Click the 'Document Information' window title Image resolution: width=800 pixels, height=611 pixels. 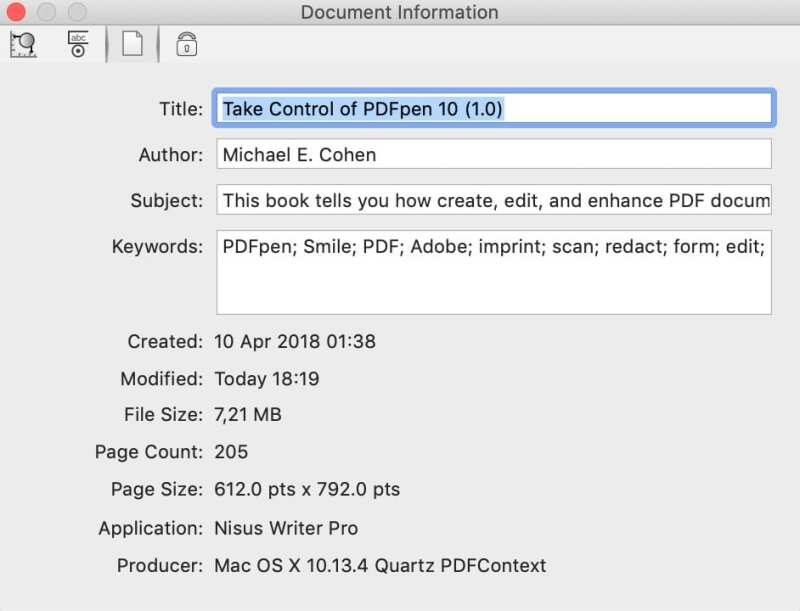click(x=399, y=13)
